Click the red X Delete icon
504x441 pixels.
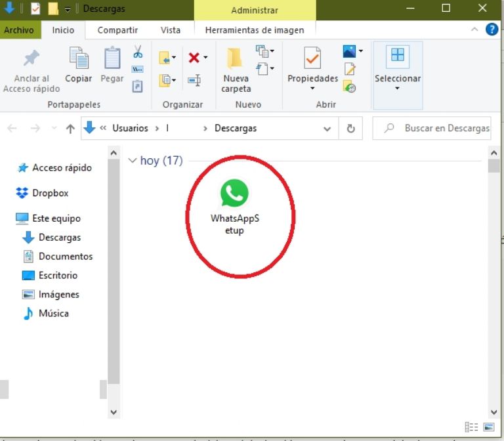(x=194, y=58)
